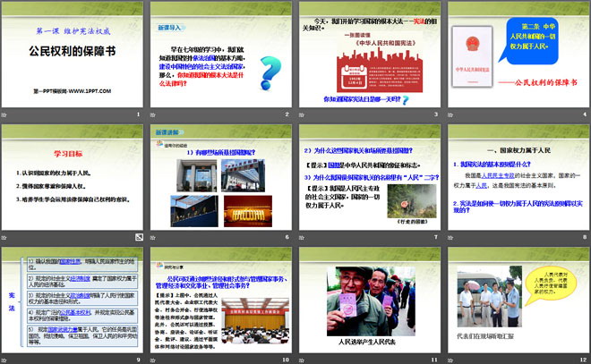Image resolution: width=591 pixels, height=364 pixels.
Task: Select slide 7 about 国徽 questions
Action: coord(369,177)
